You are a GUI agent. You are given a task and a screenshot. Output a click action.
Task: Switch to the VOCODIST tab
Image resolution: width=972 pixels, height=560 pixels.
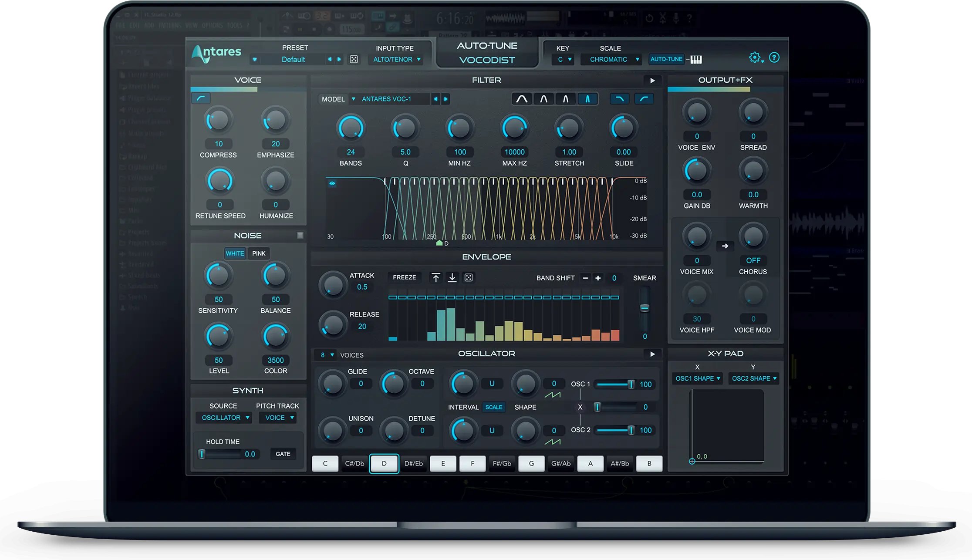click(x=487, y=60)
